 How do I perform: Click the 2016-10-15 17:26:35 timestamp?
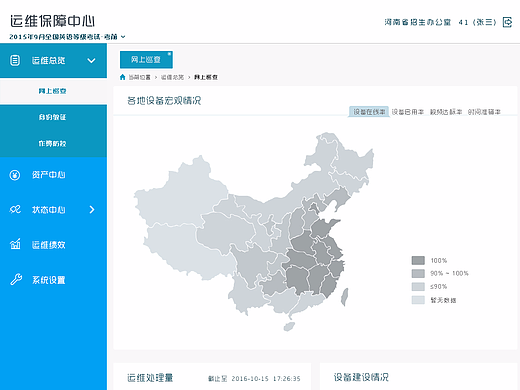[266, 379]
